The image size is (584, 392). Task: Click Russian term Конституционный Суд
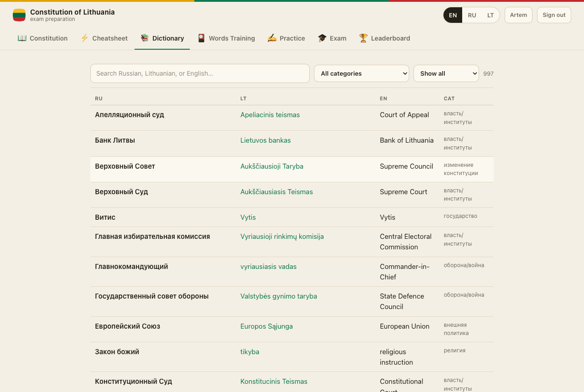point(134,382)
